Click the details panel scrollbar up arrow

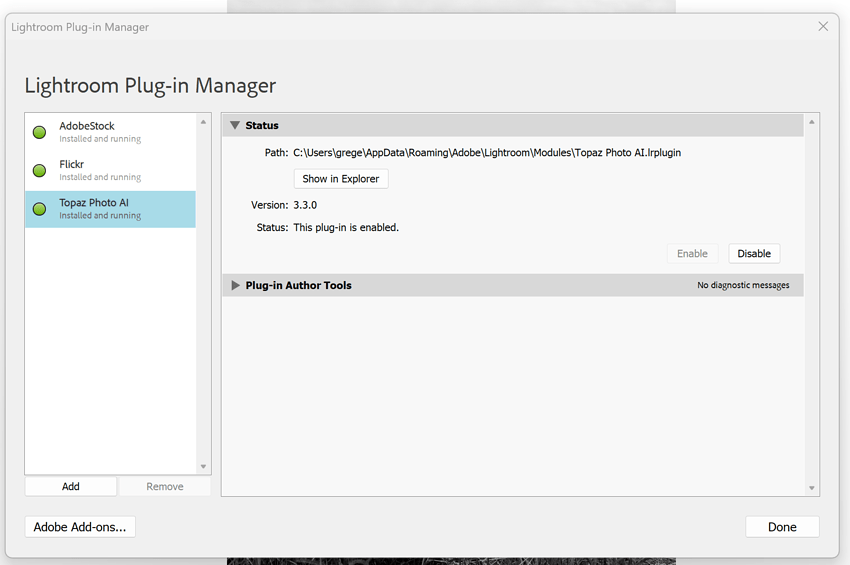811,122
